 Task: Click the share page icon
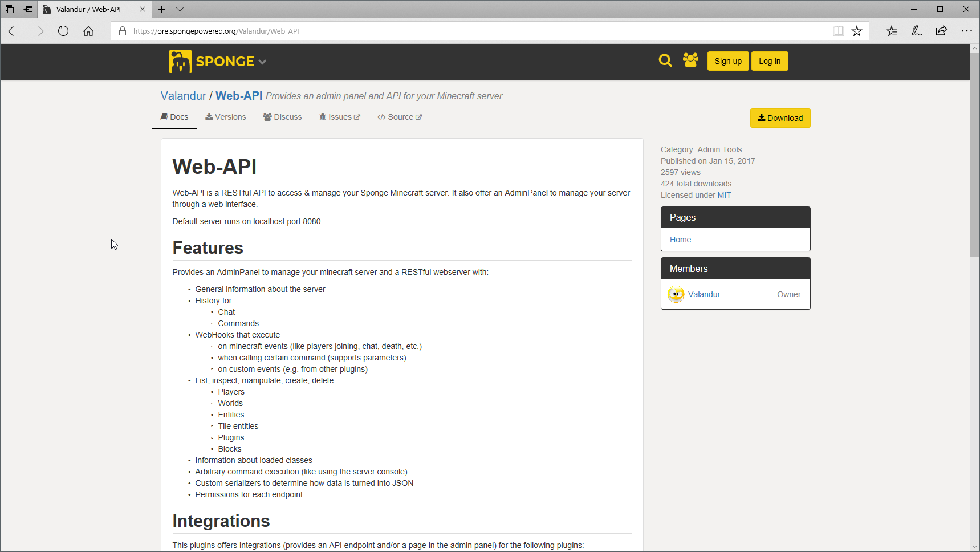point(941,31)
